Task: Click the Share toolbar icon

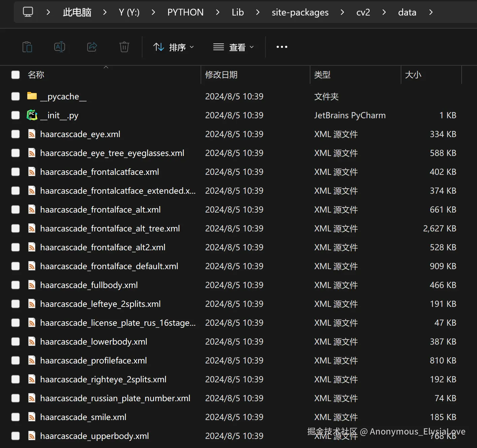Action: pos(92,47)
